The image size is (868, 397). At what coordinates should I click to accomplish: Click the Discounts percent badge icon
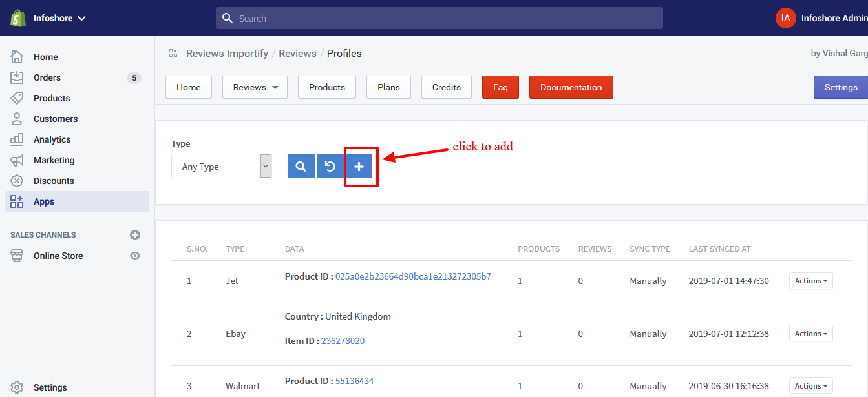(17, 181)
